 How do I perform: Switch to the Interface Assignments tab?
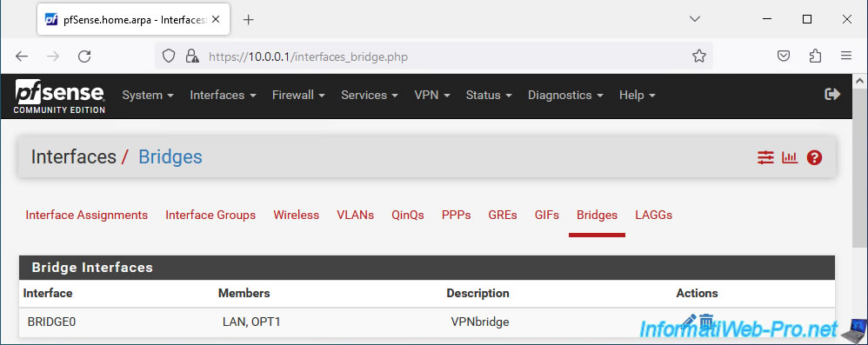(86, 215)
